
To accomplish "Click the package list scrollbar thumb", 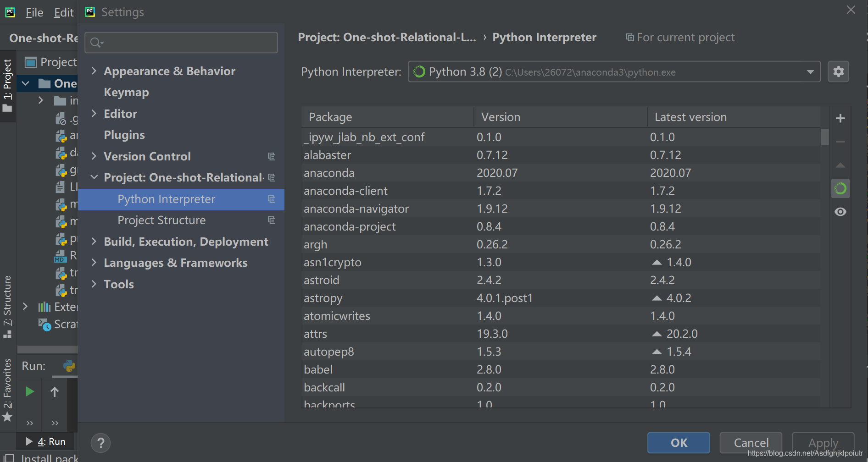I will tap(825, 137).
